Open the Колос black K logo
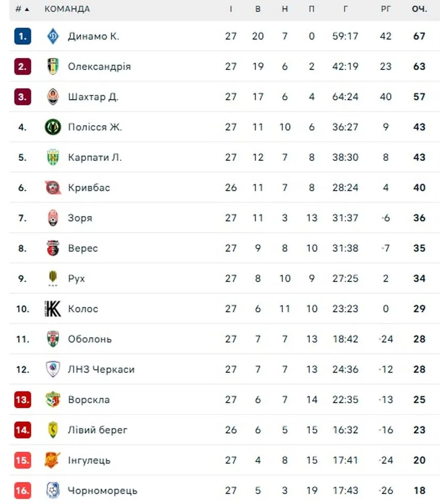Screen dimensions: 440x504 pyautogui.click(x=52, y=308)
